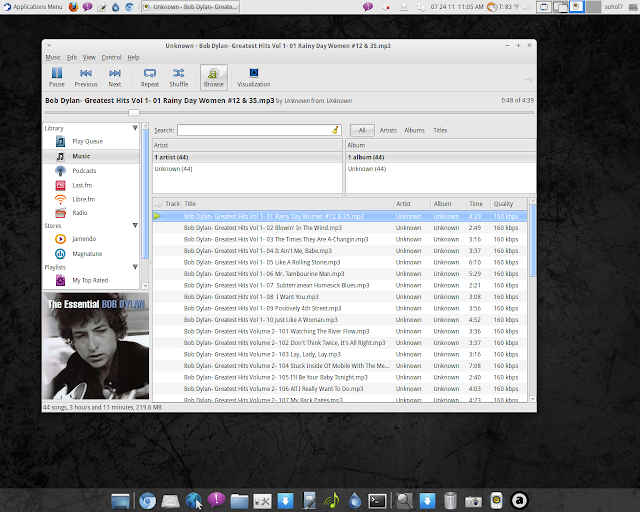The image size is (640, 512).
Task: Click the sidebar scroll down arrow
Action: pos(144,286)
